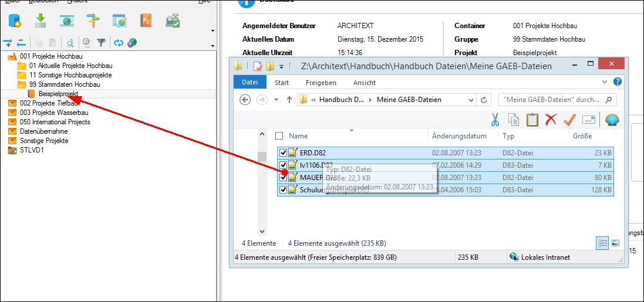The image size is (644, 302).
Task: Click the copy pages icon in Explorer toolbar
Action: [514, 120]
